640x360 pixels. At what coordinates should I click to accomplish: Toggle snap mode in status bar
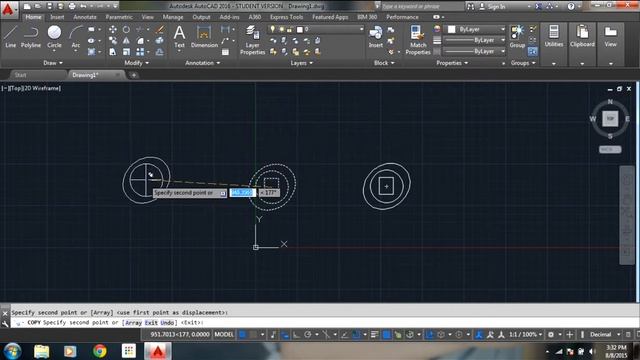coord(253,335)
